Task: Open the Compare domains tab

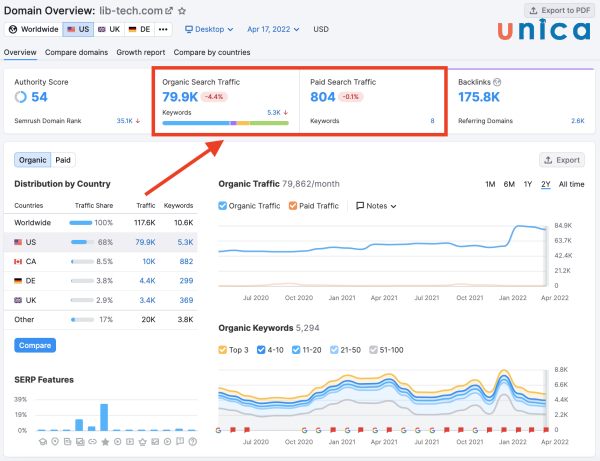Action: pos(77,52)
